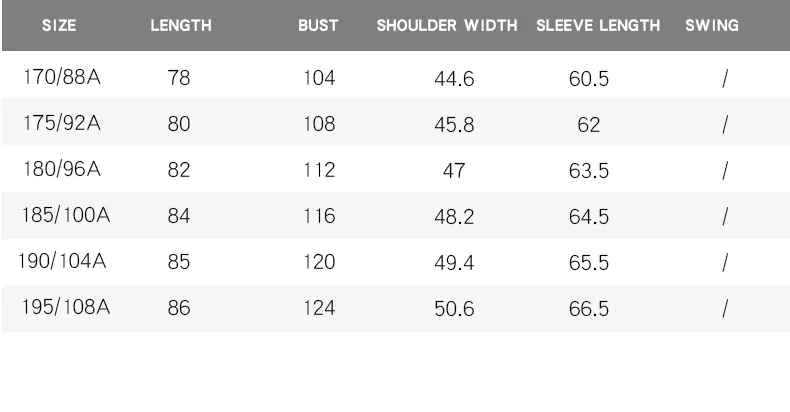Select shoulder width value 45.8
790x412 pixels.
click(x=454, y=124)
